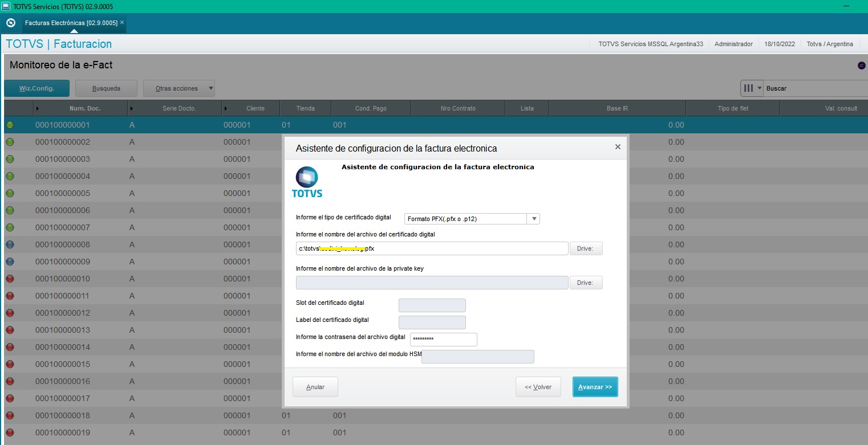
Task: Click the green status dot for document 000100000002
Action: (x=10, y=142)
